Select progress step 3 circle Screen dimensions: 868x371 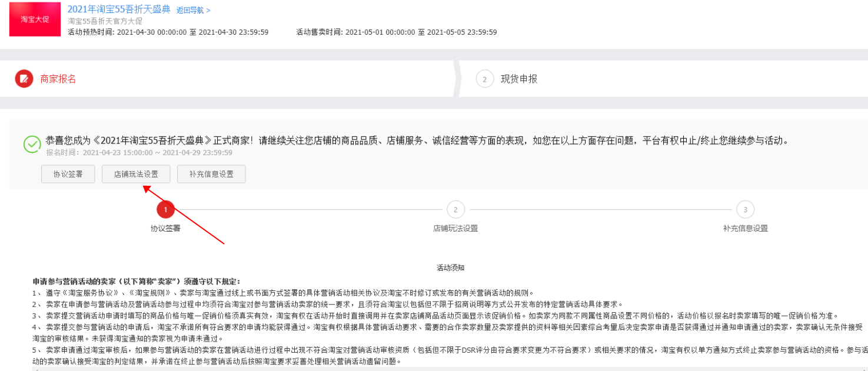pyautogui.click(x=745, y=209)
